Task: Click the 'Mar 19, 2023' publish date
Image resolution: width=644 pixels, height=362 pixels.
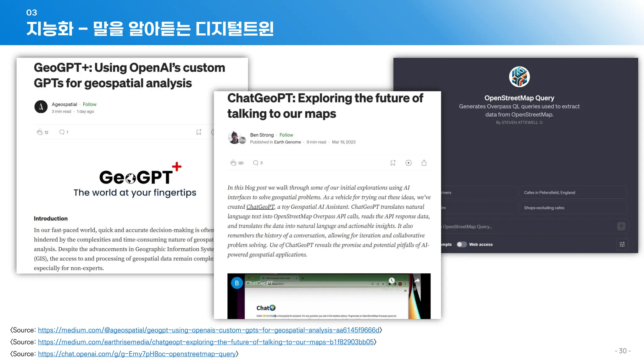Action: pos(344,142)
